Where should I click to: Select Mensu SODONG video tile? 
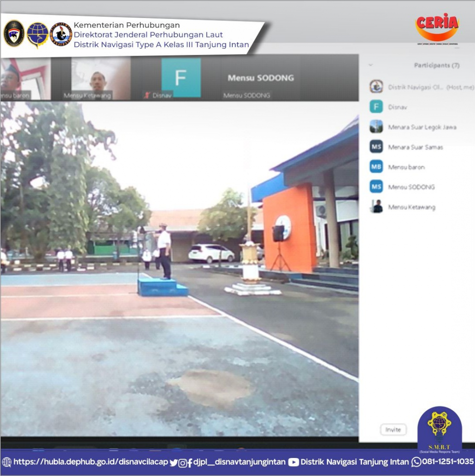(261, 78)
